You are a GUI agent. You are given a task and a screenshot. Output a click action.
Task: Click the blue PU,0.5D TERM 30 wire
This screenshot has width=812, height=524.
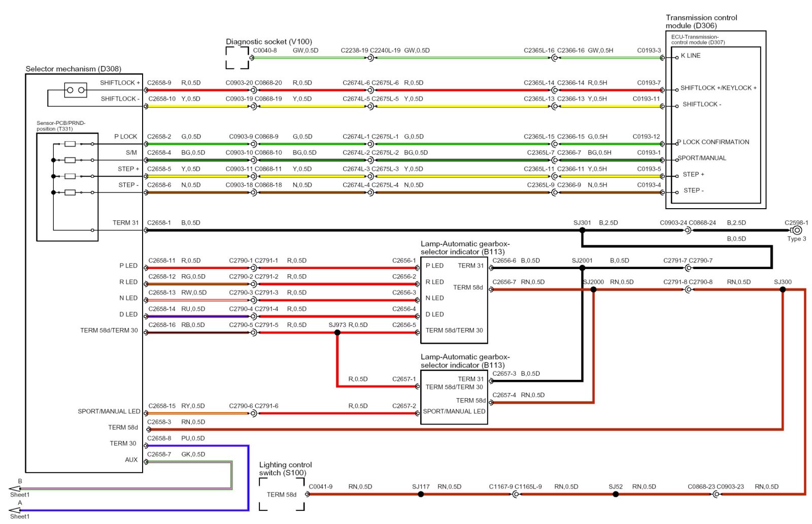[x=248, y=477]
